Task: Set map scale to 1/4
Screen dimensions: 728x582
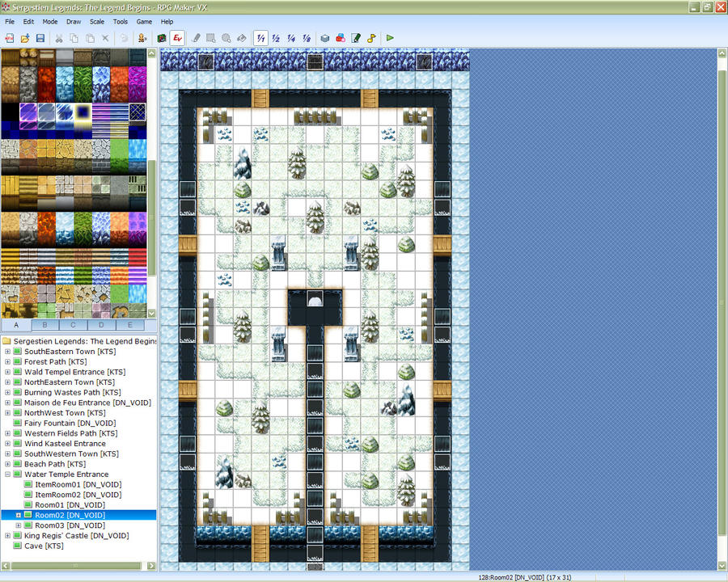Action: 291,38
